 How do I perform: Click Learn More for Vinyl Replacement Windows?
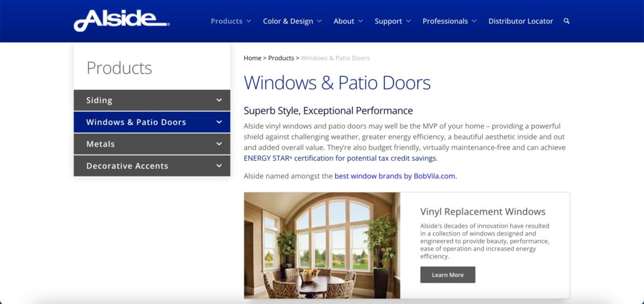coord(448,275)
